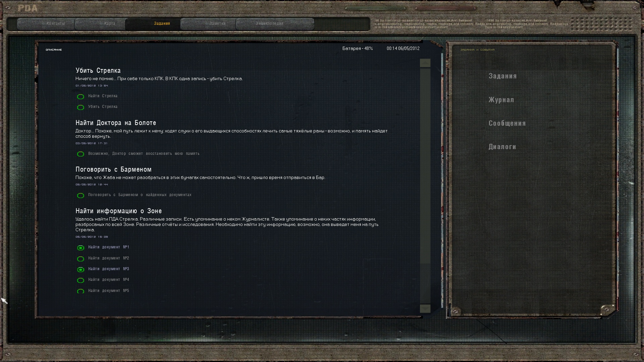Toggle the Найти документ №3 indicator
644x362 pixels.
tap(80, 269)
